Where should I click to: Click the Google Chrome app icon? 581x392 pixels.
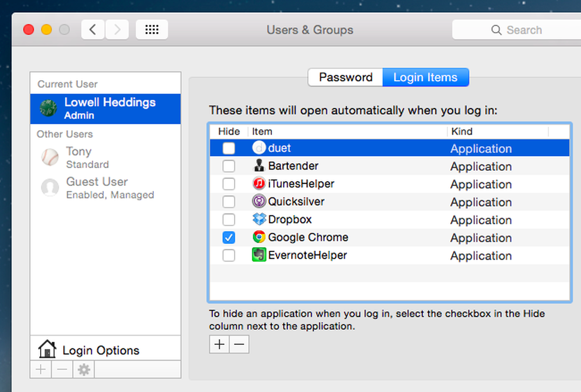259,237
